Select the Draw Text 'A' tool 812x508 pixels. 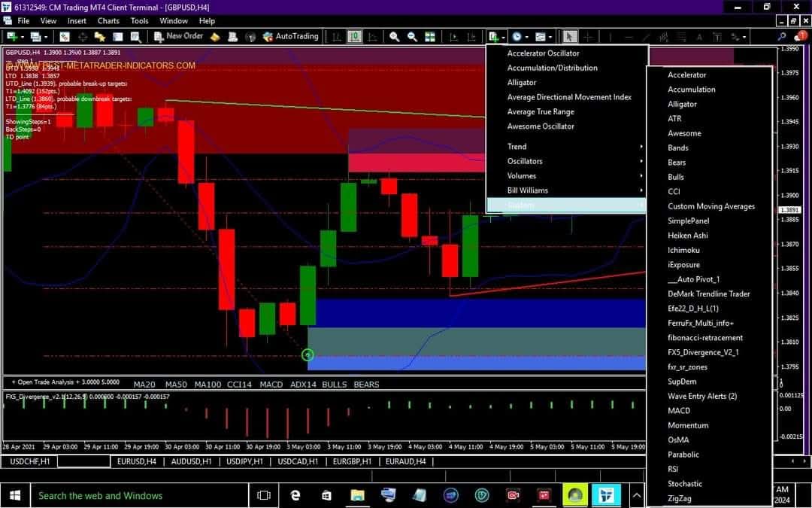pos(699,37)
